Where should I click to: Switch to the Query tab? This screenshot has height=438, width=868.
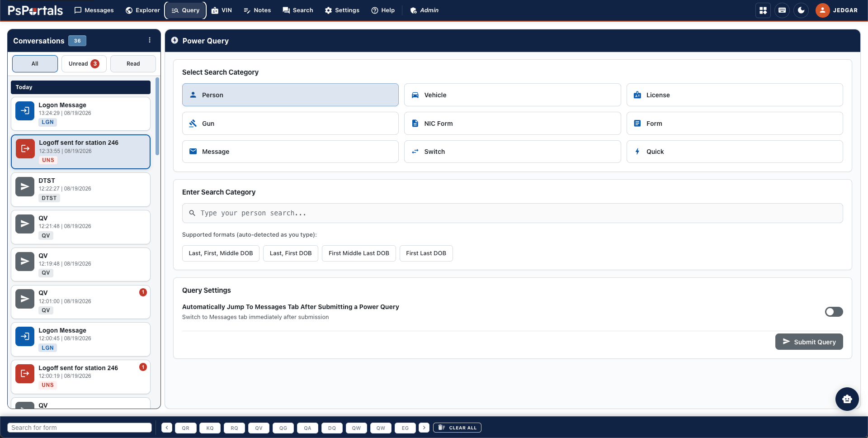[x=185, y=10]
